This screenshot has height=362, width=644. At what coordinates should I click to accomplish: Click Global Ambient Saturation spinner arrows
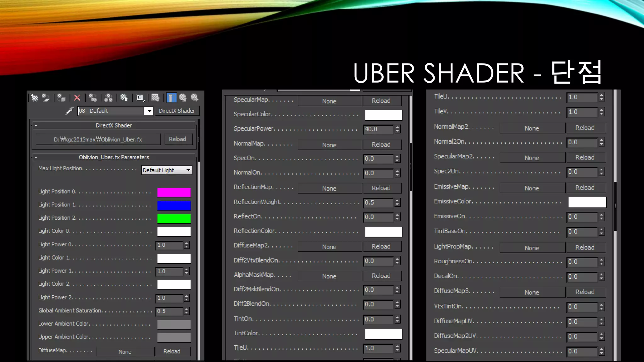186,311
